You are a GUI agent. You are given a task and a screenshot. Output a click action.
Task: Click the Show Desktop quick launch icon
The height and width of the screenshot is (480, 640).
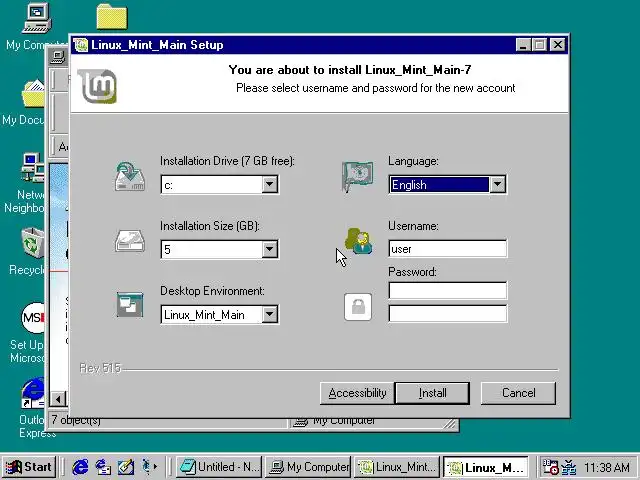126,467
